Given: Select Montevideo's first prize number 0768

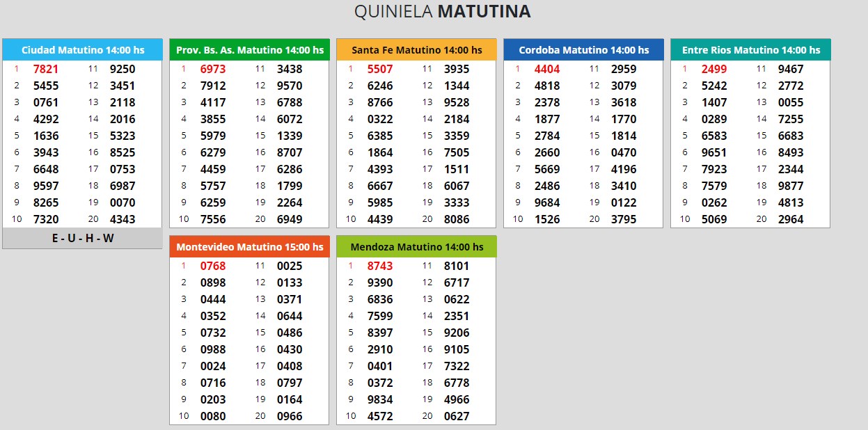Looking at the screenshot, I should click(213, 266).
